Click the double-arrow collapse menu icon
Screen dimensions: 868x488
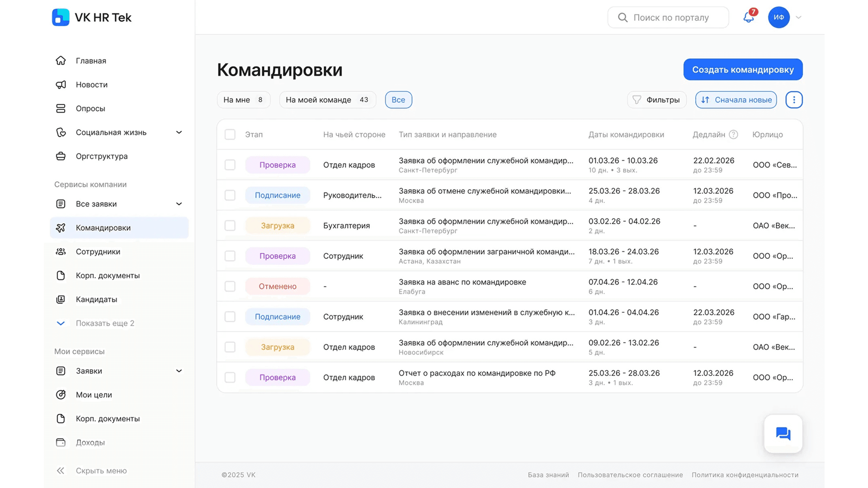tap(61, 471)
